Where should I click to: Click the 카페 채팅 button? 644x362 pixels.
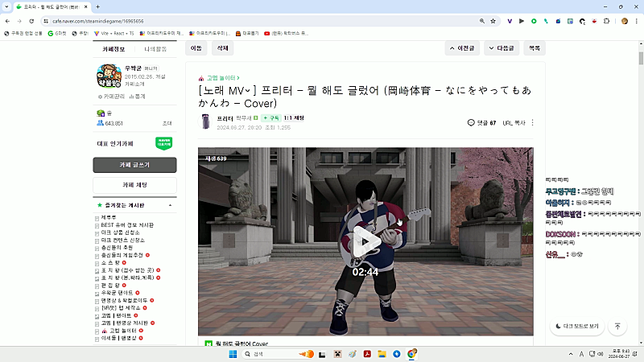click(x=134, y=185)
